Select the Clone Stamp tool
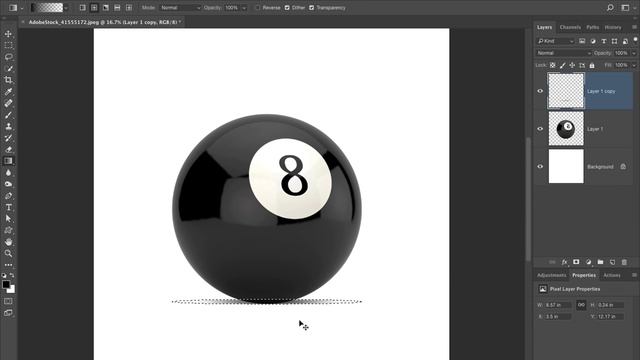 [8, 126]
